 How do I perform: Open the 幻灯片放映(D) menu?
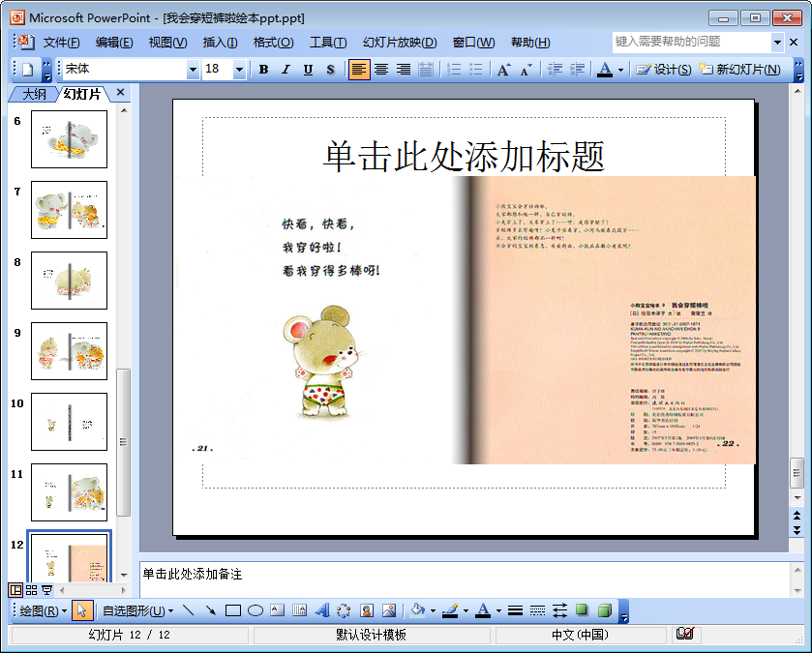[400, 43]
